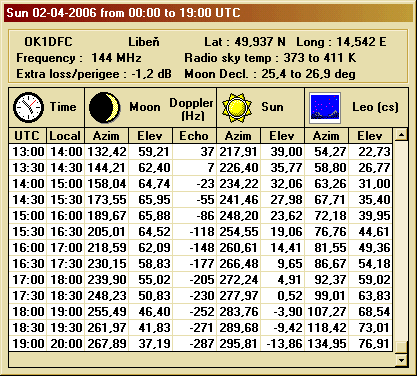The image size is (417, 376).
Task: Click the yellow Sun icon
Action: click(x=237, y=108)
